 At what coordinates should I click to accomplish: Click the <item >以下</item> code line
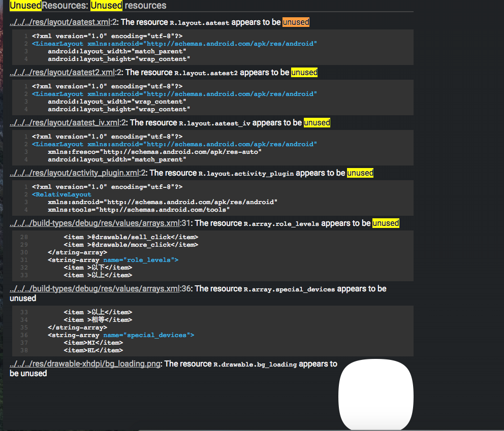pyautogui.click(x=98, y=268)
